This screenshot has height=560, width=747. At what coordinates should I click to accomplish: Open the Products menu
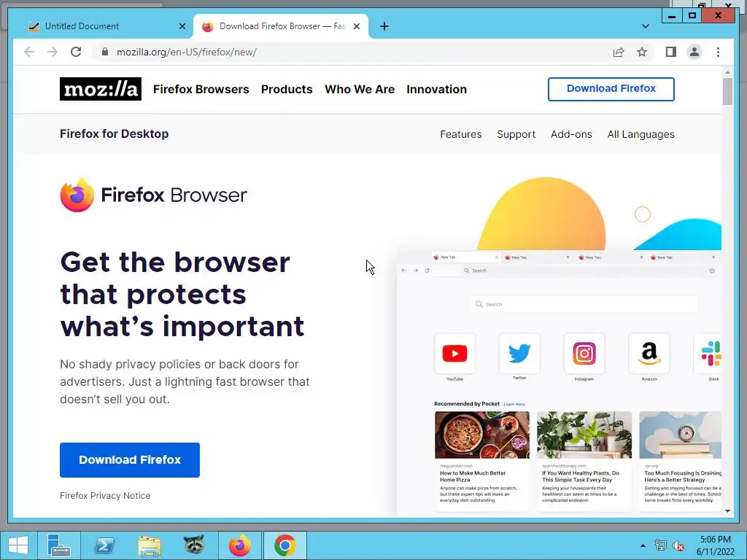point(287,89)
